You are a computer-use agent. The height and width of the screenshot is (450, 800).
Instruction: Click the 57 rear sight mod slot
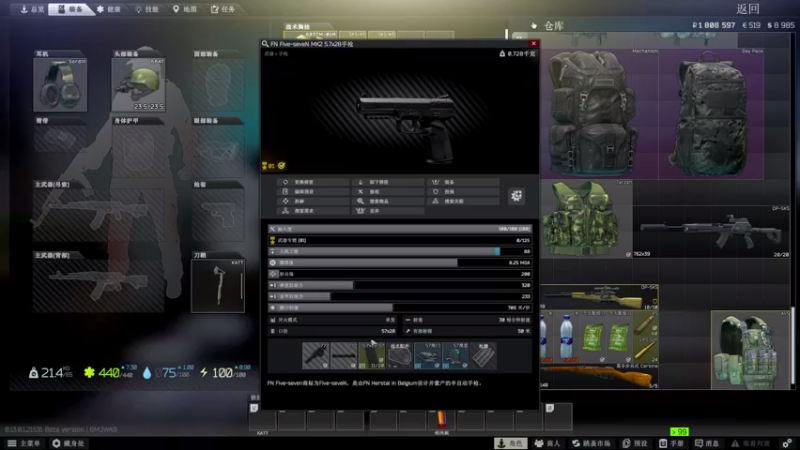(x=428, y=355)
